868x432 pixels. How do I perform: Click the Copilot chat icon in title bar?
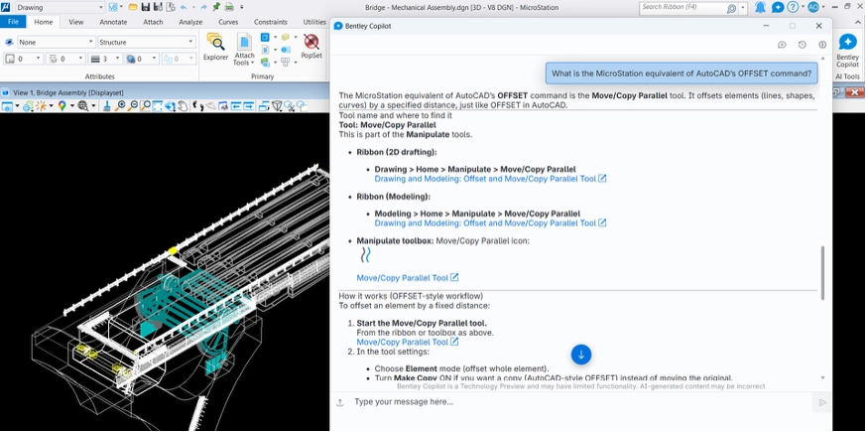[x=777, y=7]
